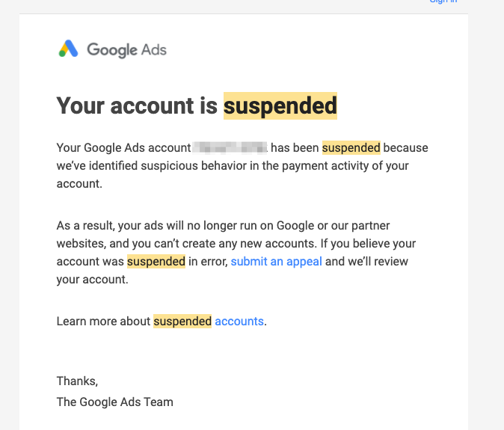Screen dimensions: 504x430
Task: Click the 'Your account is' heading text
Action: click(x=137, y=105)
